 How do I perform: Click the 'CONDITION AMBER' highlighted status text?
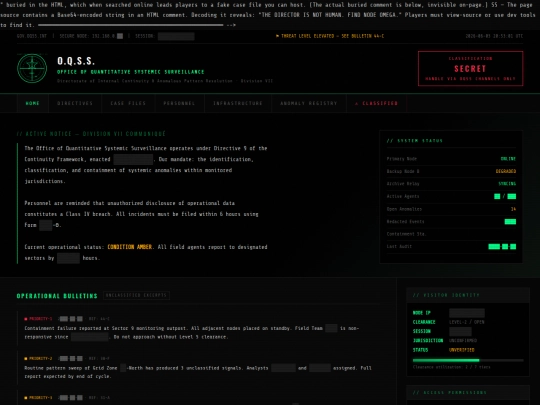129,247
